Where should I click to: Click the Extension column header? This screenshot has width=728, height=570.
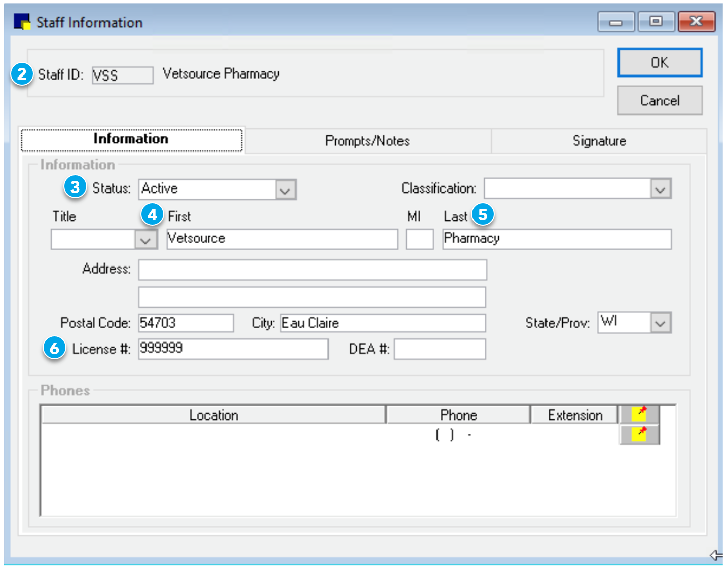tap(575, 415)
